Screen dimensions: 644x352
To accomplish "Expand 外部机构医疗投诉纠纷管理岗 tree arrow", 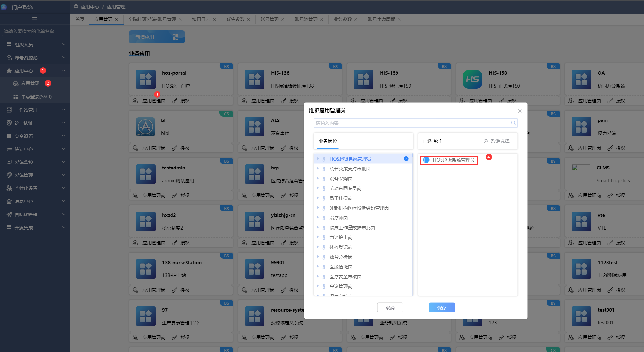I will [x=318, y=208].
